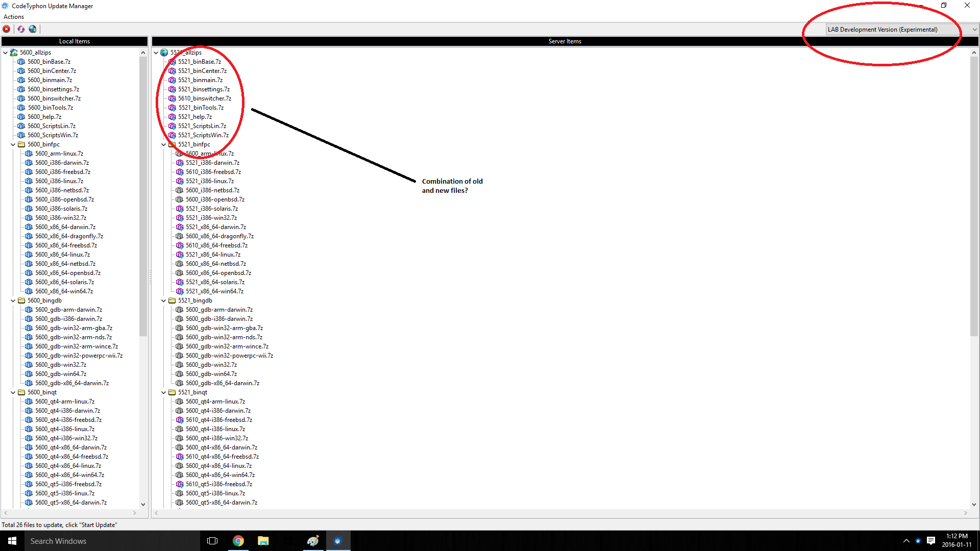Open Task View on the taskbar

(x=212, y=541)
